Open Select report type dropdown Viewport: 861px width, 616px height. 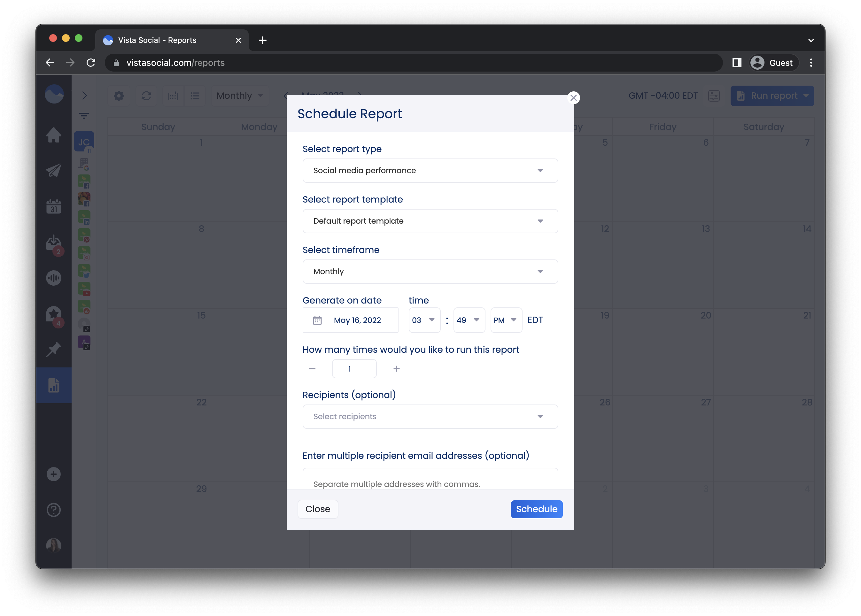point(430,171)
